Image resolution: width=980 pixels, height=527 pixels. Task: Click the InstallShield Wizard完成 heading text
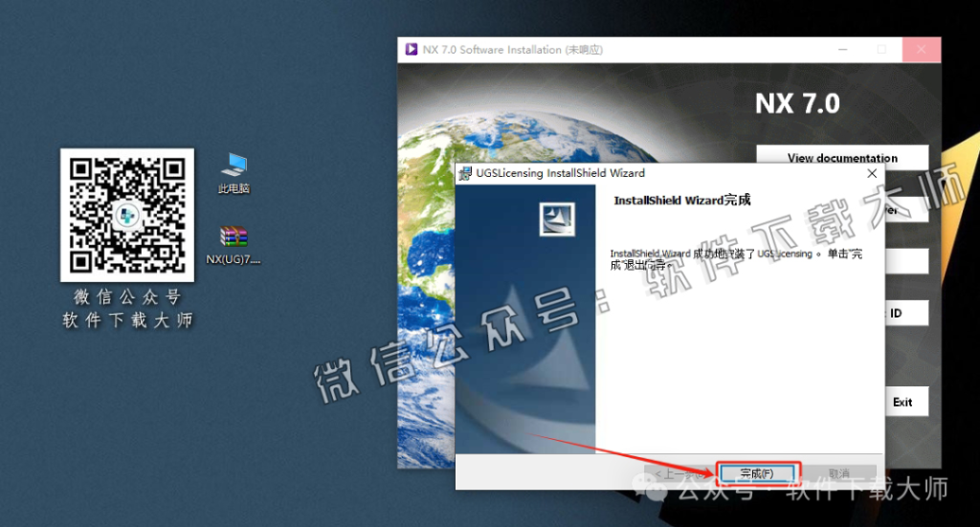tap(681, 201)
